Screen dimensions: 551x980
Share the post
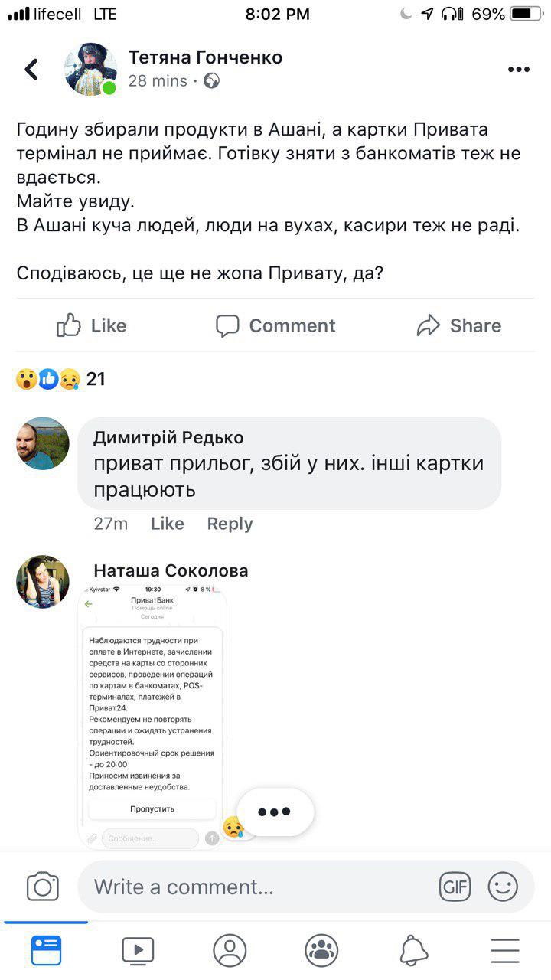point(459,325)
